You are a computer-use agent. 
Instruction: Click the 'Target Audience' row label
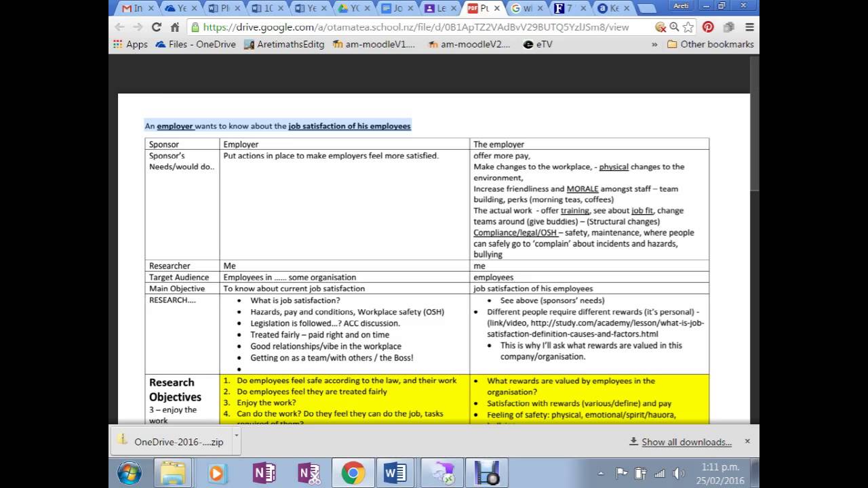179,277
